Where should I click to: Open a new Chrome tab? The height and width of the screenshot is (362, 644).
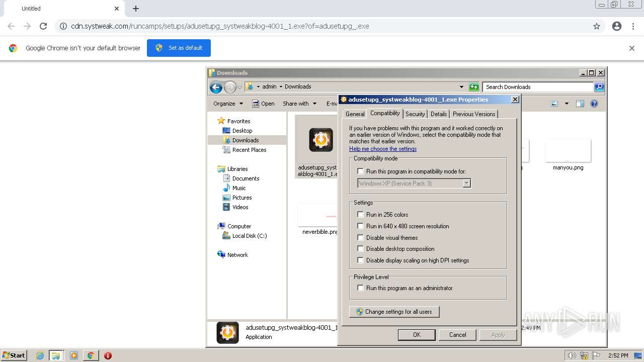[x=136, y=9]
